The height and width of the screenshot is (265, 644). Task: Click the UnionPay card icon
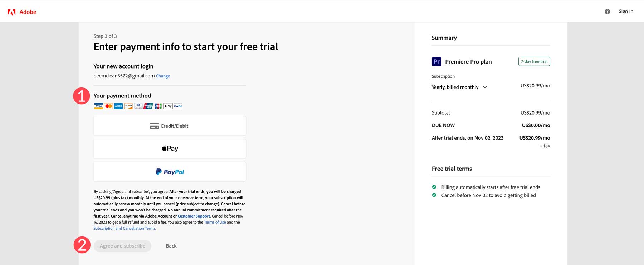148,106
